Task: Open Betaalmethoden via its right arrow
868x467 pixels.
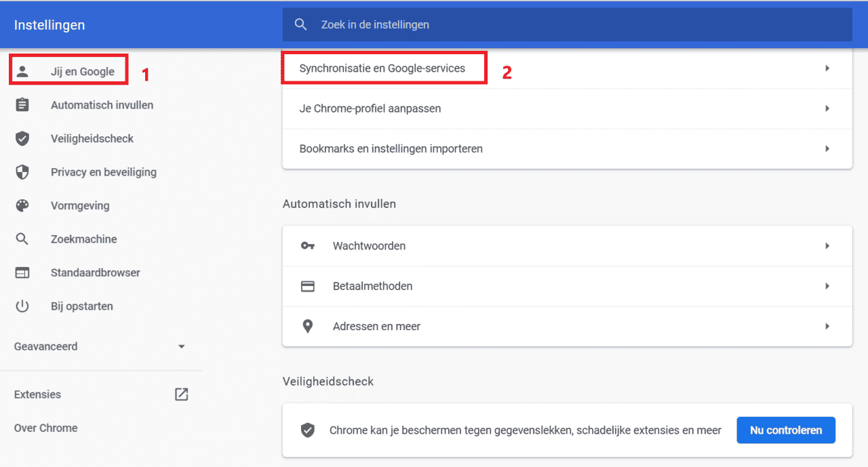Action: 827,286
